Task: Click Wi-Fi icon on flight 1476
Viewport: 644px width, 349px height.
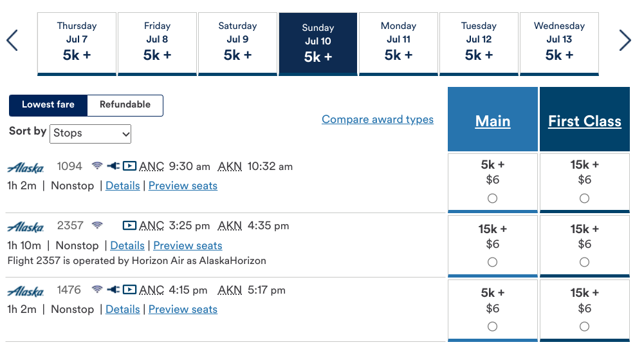Action: click(97, 289)
